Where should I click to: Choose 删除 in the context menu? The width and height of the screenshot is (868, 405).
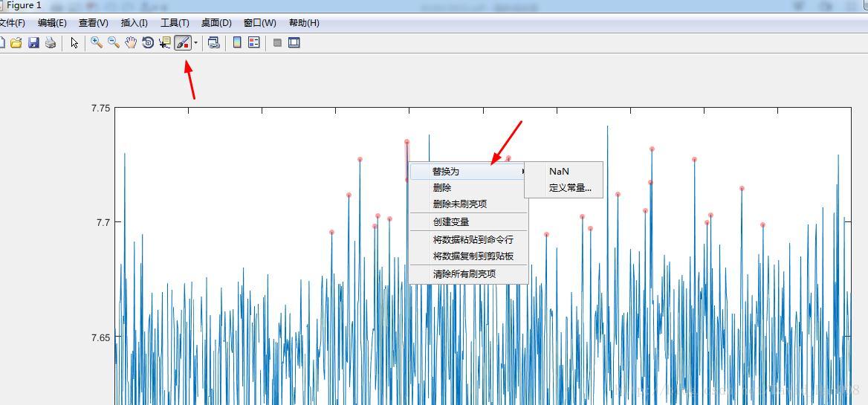click(468, 188)
